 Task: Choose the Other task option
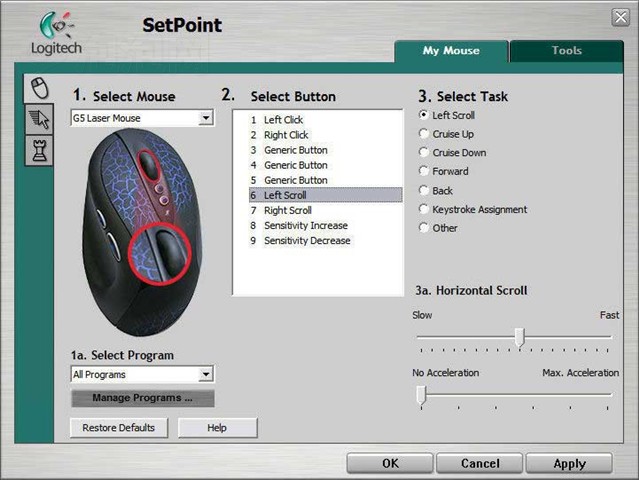click(423, 228)
